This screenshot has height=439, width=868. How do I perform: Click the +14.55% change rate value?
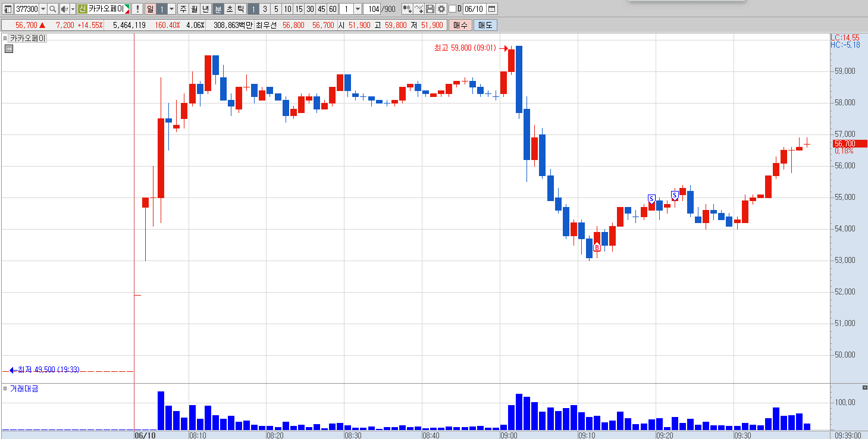[x=90, y=25]
